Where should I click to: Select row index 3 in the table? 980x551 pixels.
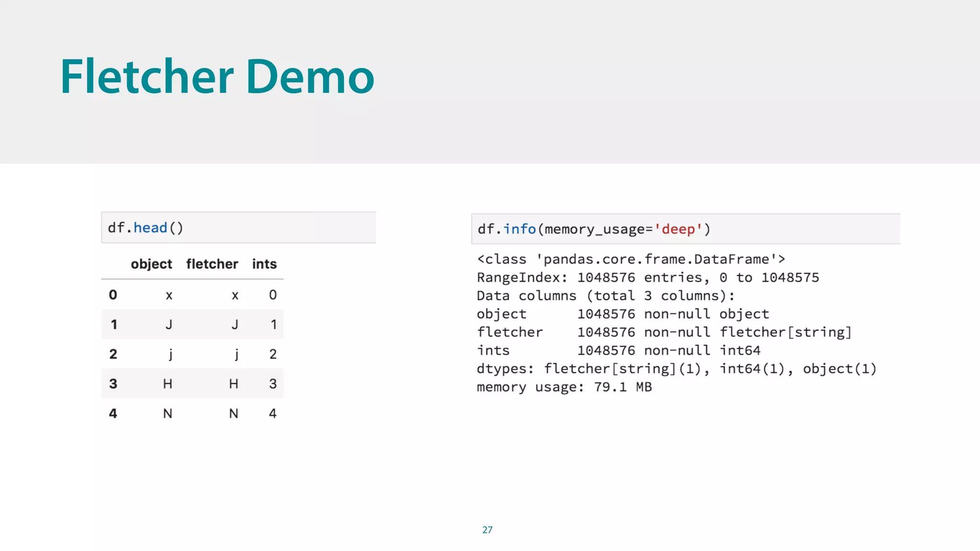pos(113,384)
